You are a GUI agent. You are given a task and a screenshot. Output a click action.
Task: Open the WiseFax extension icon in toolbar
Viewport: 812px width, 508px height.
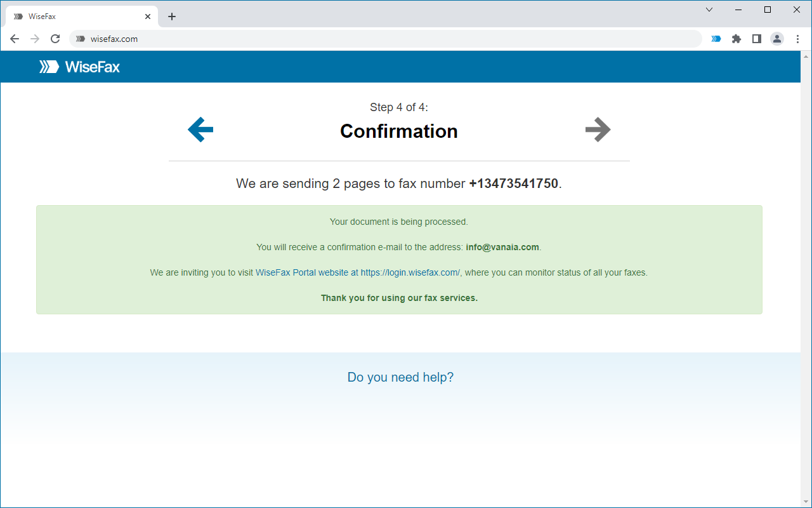pos(716,39)
